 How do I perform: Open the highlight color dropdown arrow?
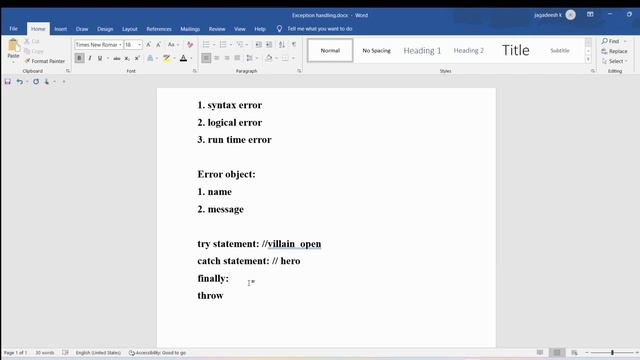[x=174, y=58]
